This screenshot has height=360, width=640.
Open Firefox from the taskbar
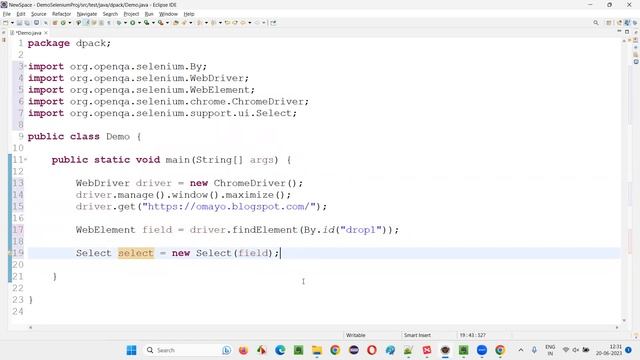(x=243, y=350)
